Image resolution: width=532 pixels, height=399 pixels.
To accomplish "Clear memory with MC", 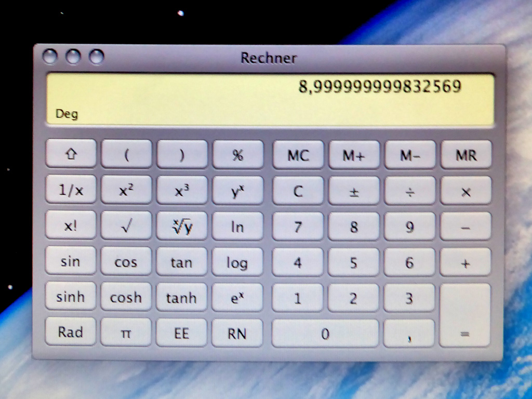I will coord(298,155).
